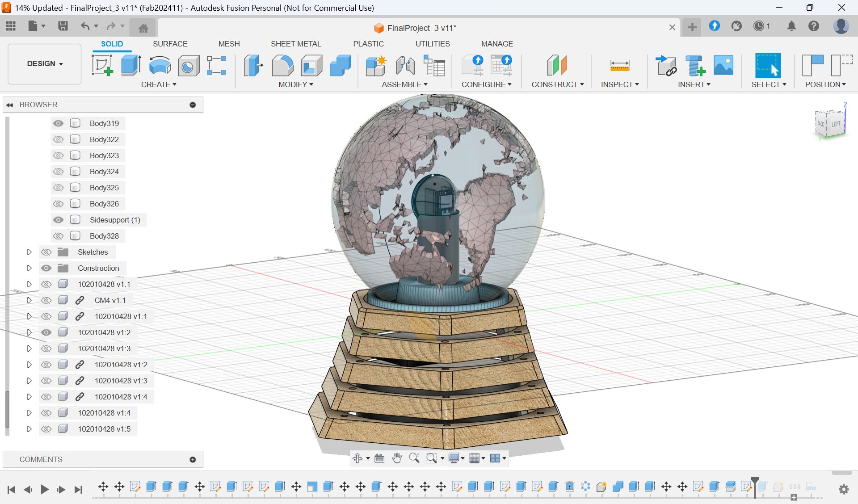Switch to the MESH tab

click(229, 44)
